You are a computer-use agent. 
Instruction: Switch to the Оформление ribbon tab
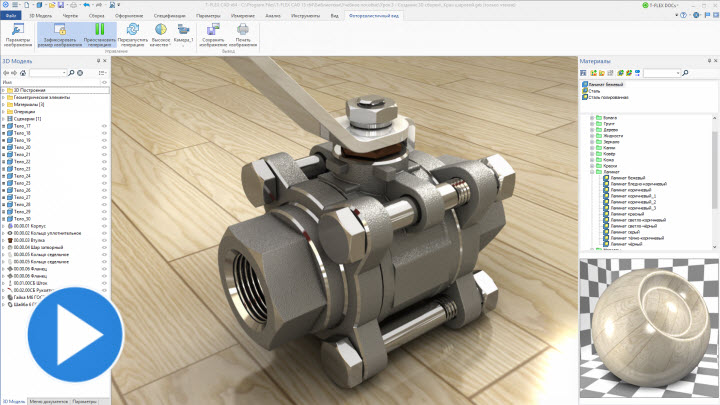click(x=129, y=16)
